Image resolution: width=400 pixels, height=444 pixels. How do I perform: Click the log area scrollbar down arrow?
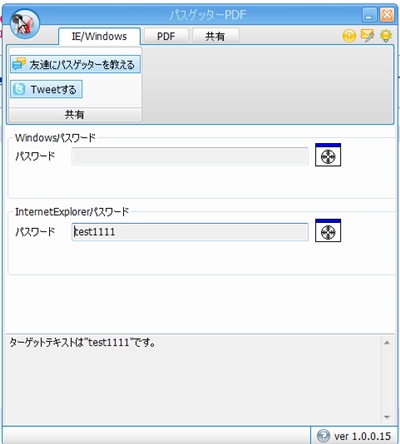(x=387, y=417)
